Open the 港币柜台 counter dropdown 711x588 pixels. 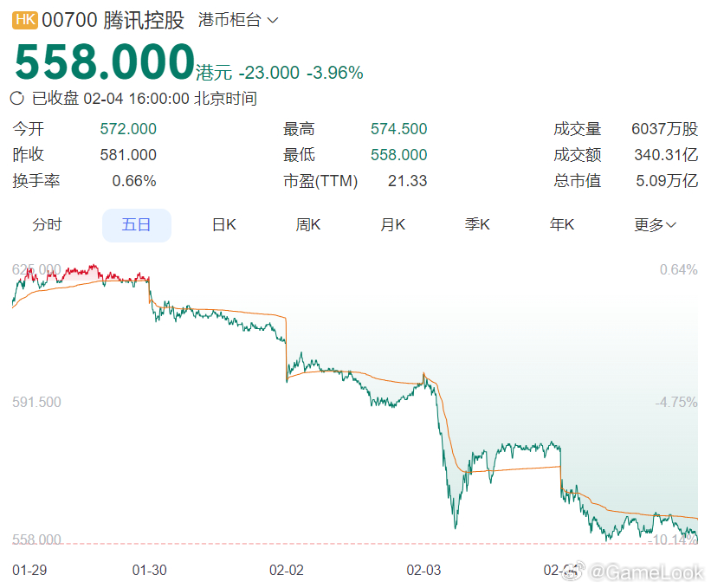[x=237, y=20]
